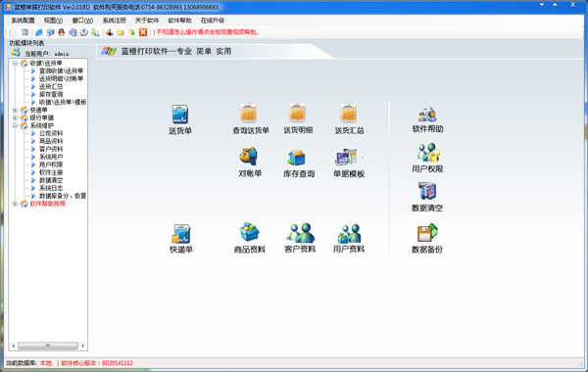Image resolution: width=588 pixels, height=372 pixels.
Task: Open the 数据清空 clear data icon
Action: (427, 197)
